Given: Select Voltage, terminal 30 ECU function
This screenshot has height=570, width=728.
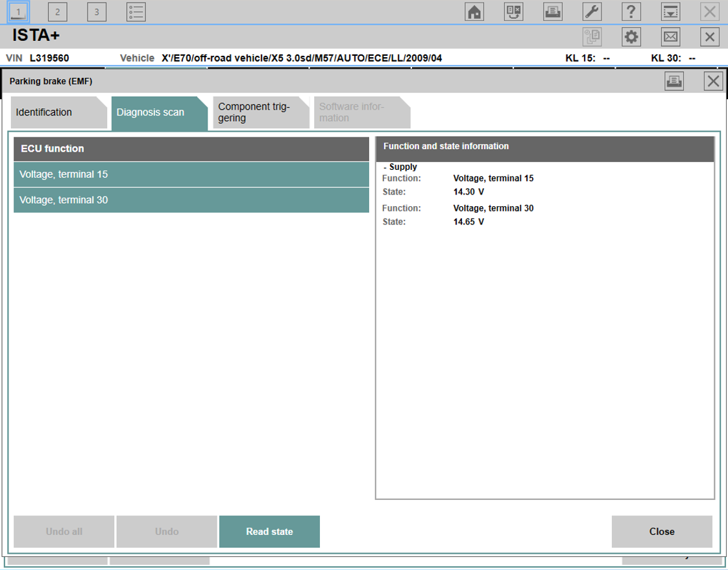Looking at the screenshot, I should coord(191,200).
